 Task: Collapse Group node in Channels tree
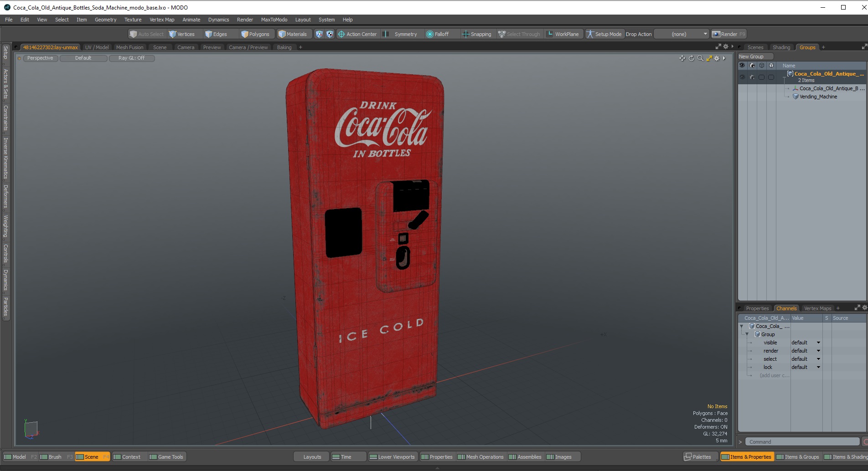point(747,334)
